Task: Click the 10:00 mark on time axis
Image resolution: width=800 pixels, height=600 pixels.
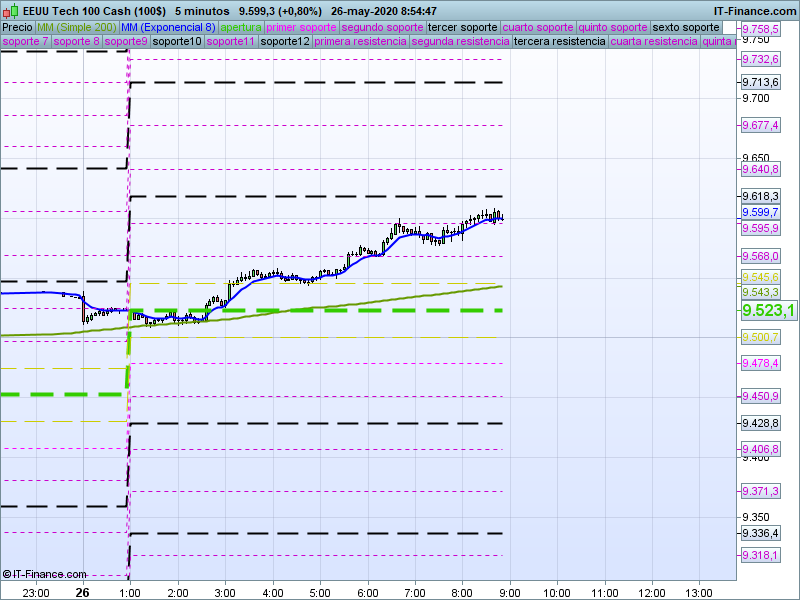Action: click(556, 592)
